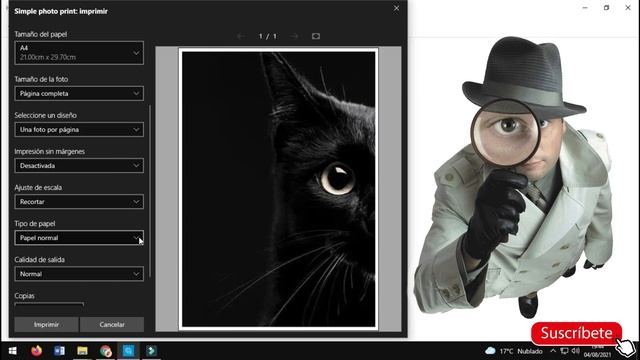640x360 pixels.
Task: Click the Suscríbete button
Action: [x=576, y=333]
